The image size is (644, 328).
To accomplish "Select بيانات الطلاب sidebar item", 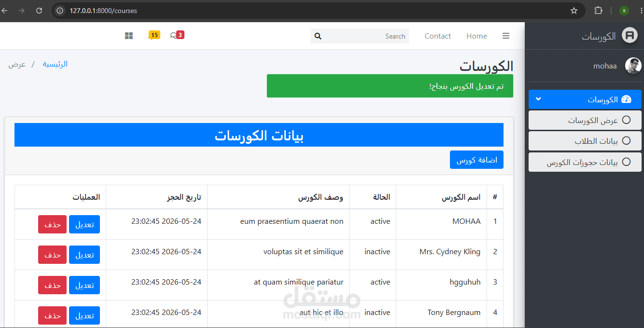I will (585, 141).
